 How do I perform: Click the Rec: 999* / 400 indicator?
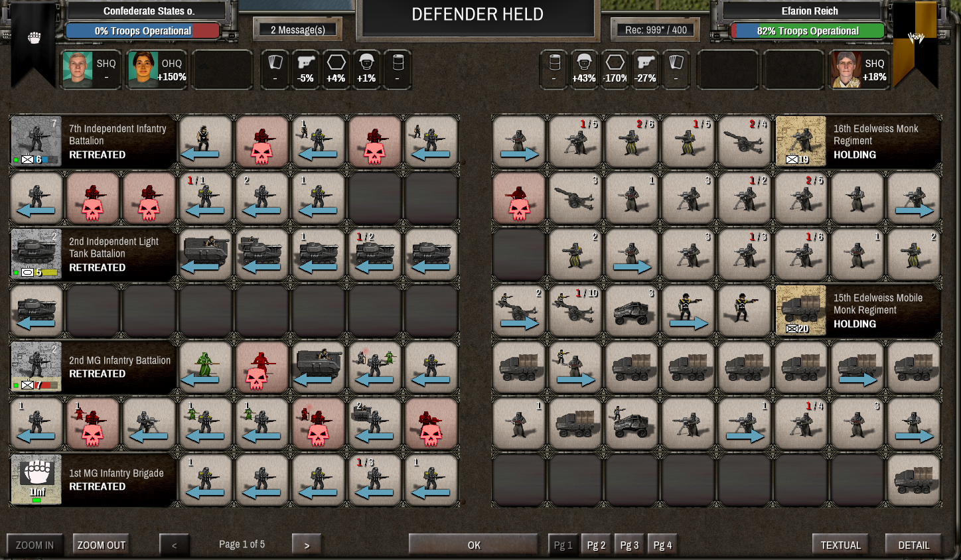pyautogui.click(x=656, y=29)
